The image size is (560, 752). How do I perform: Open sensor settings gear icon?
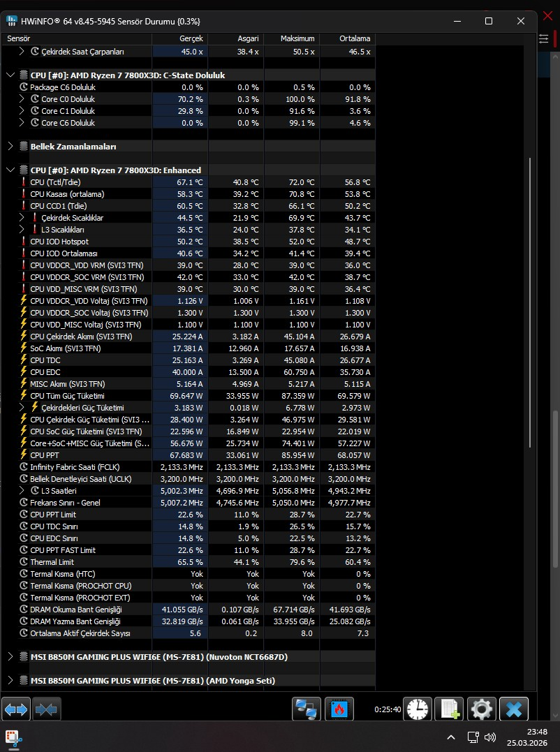click(481, 709)
